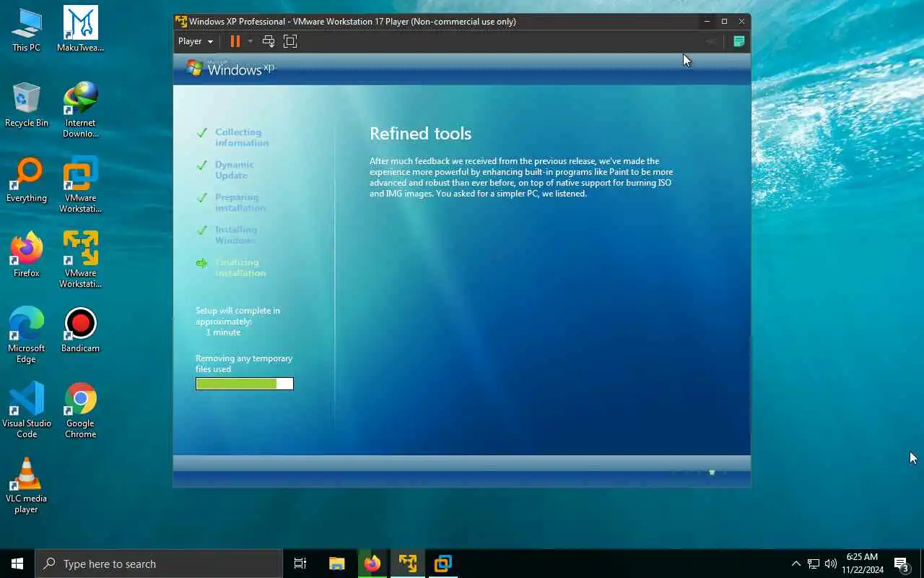This screenshot has width=924, height=578.
Task: Open Visual Studio Code shortcut
Action: (26, 411)
